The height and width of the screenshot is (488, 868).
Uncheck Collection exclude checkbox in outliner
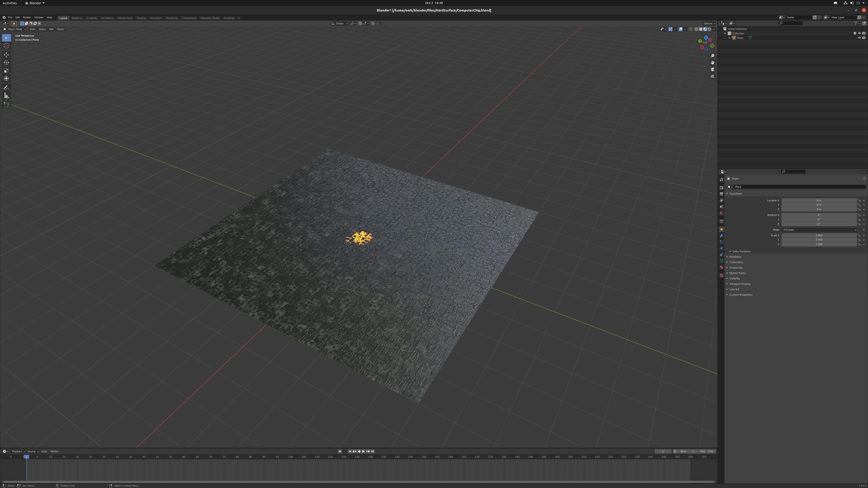coord(855,33)
